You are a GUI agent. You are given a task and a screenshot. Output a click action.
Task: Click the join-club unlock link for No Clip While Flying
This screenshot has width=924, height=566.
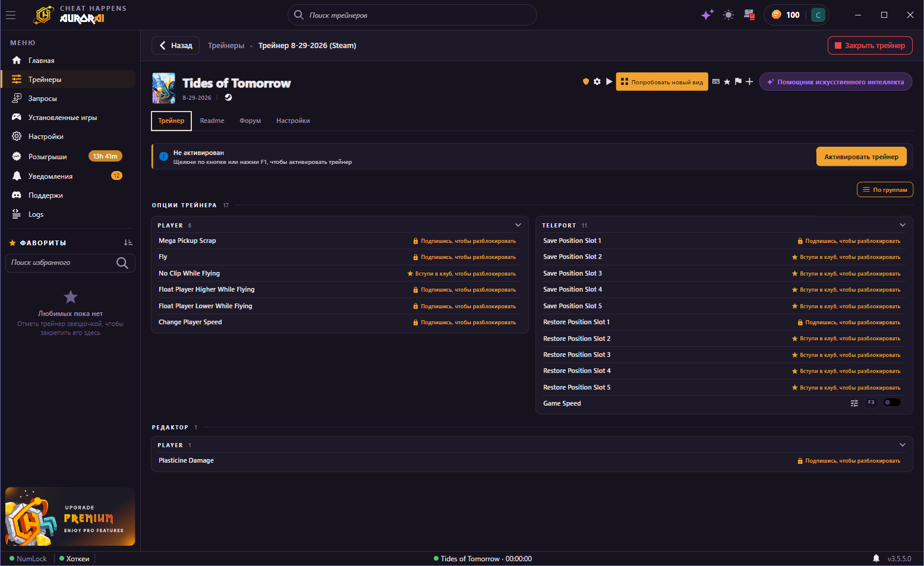point(462,274)
